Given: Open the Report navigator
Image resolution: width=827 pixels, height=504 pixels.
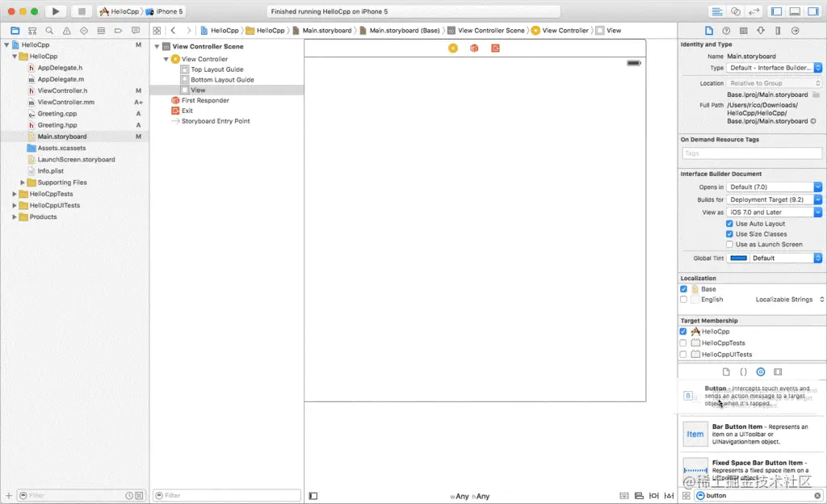Looking at the screenshot, I should point(136,31).
